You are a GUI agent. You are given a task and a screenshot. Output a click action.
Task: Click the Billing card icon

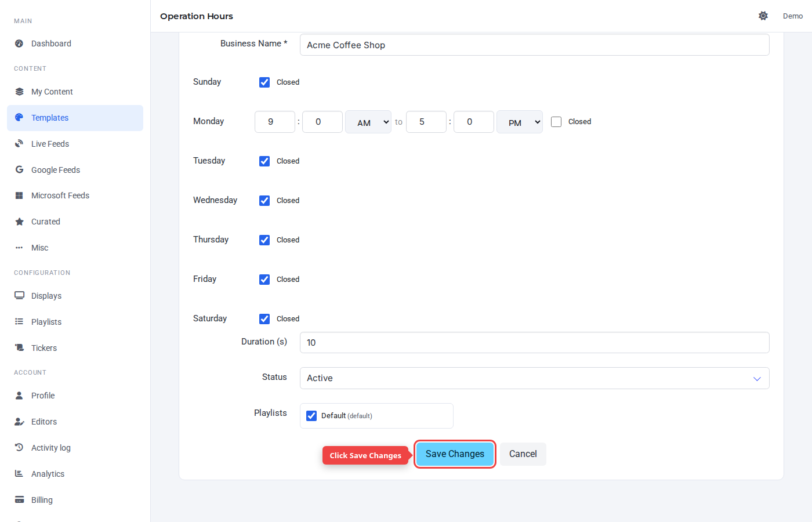coord(19,500)
